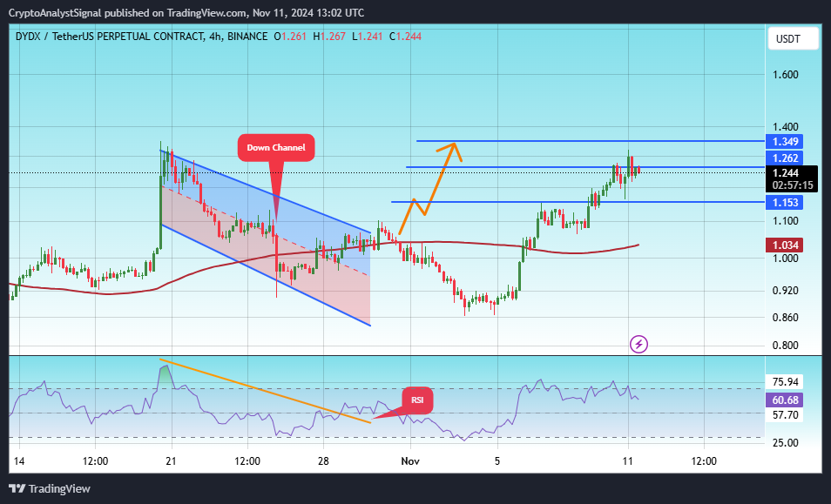
Task: Click the 21 date label on time axis
Action: click(172, 460)
